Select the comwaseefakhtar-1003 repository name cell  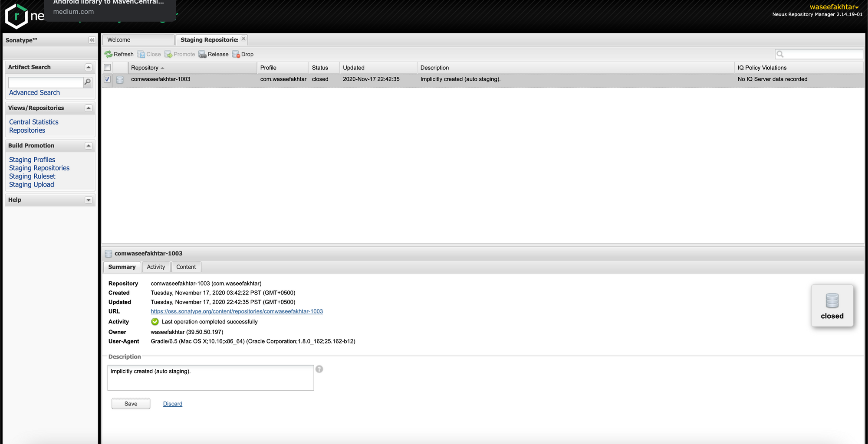161,79
